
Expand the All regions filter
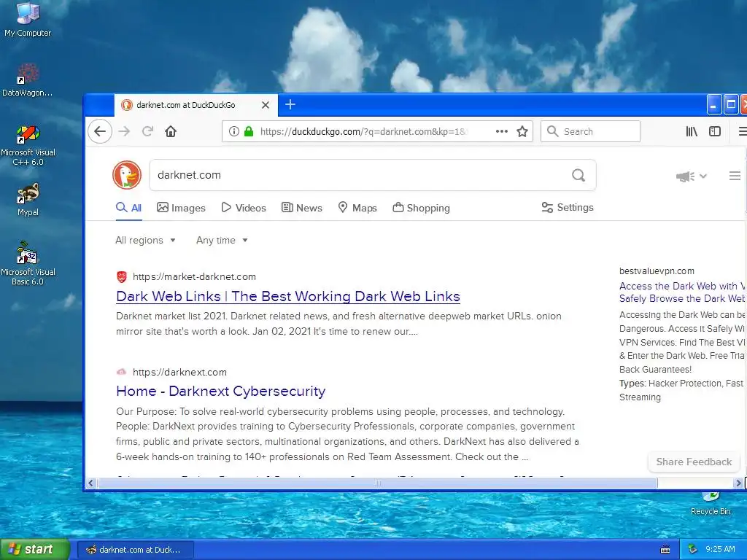click(x=145, y=240)
